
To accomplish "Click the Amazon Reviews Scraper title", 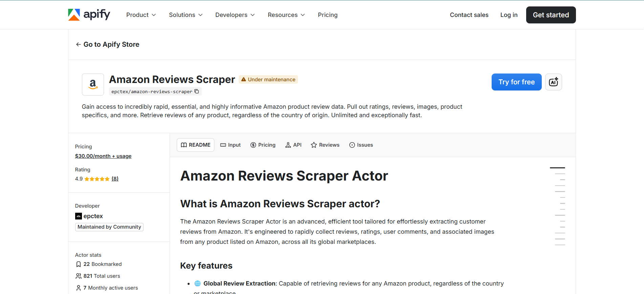I will click(172, 79).
